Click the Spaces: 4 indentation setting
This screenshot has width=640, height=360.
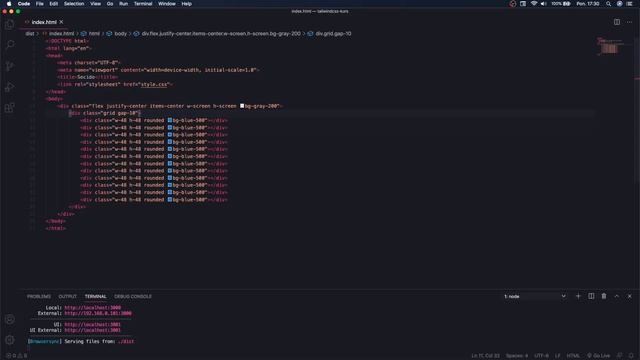[517, 356]
